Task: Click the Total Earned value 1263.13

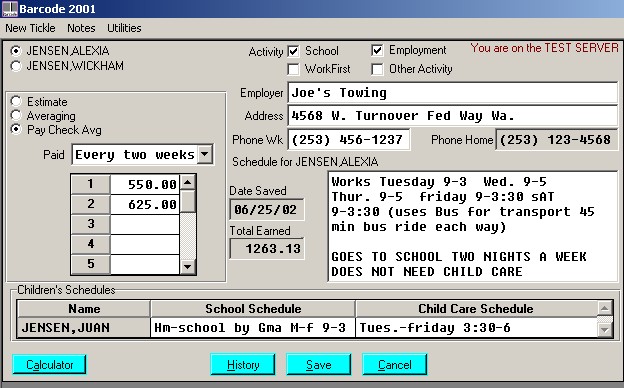Action: click(x=267, y=249)
